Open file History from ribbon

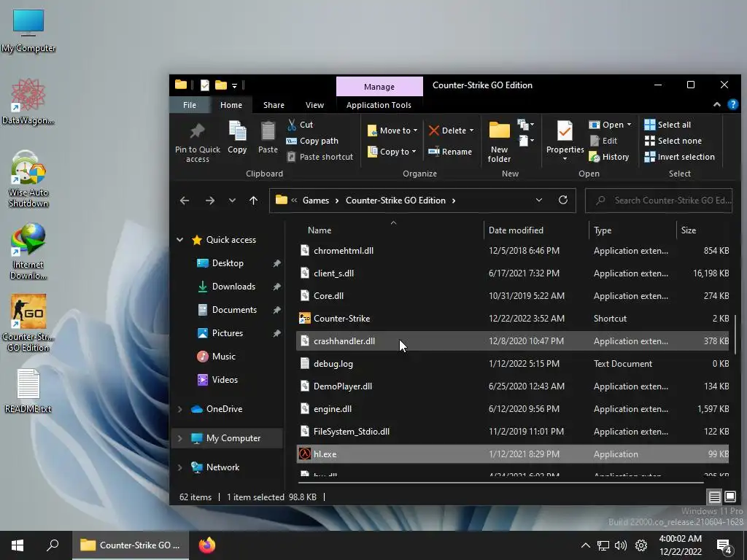(x=609, y=157)
